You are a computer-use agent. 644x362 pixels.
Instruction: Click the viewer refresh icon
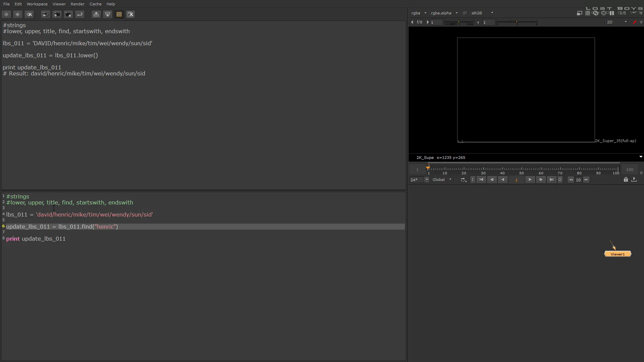595,13
